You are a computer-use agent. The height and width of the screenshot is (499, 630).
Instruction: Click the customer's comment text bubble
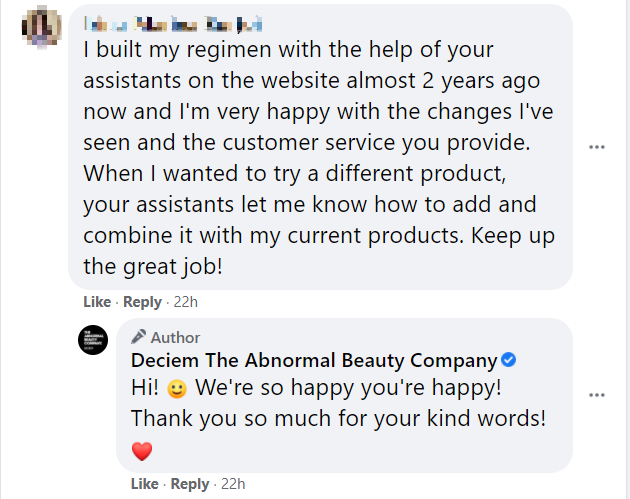click(x=320, y=150)
